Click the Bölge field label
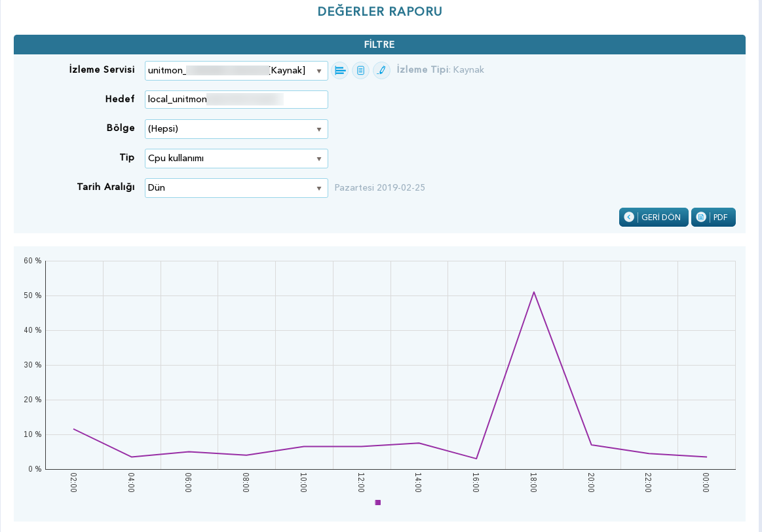This screenshot has width=762, height=532. pyautogui.click(x=121, y=128)
